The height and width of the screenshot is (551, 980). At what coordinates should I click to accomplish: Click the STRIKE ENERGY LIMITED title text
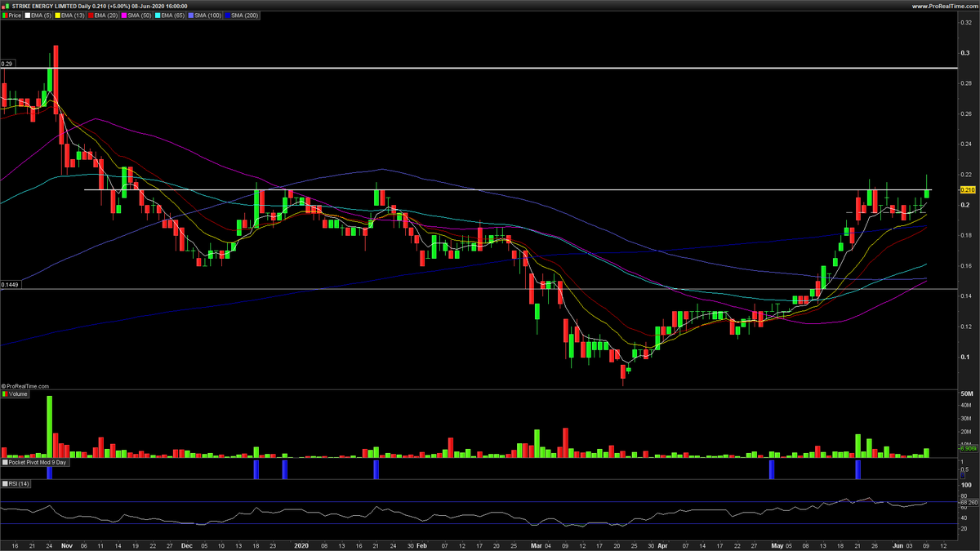[x=44, y=5]
